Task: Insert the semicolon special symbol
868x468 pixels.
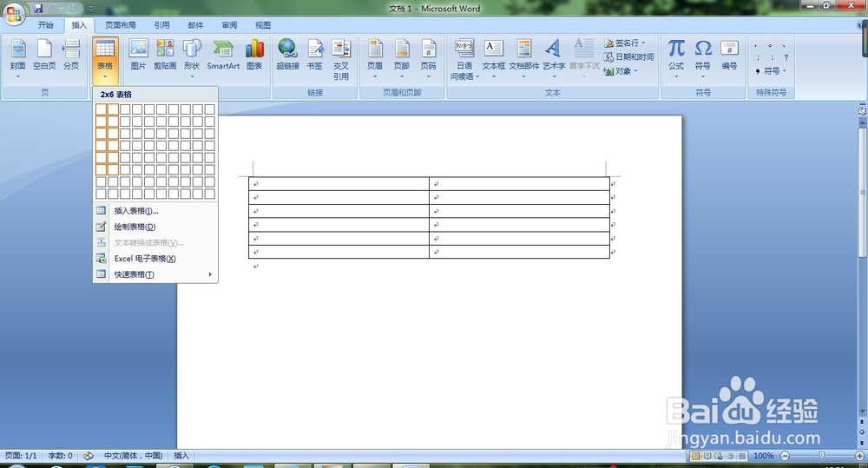Action: point(758,57)
